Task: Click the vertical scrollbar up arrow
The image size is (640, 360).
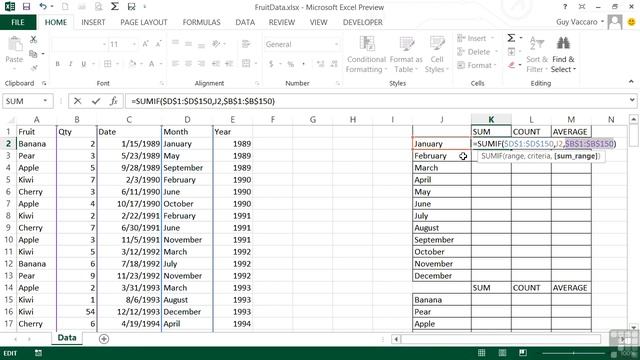Action: (x=633, y=120)
